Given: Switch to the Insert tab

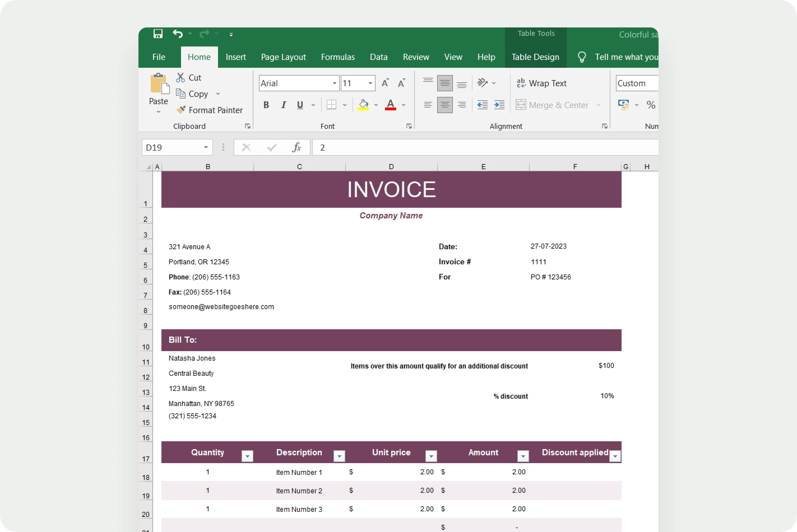Looking at the screenshot, I should pyautogui.click(x=235, y=57).
